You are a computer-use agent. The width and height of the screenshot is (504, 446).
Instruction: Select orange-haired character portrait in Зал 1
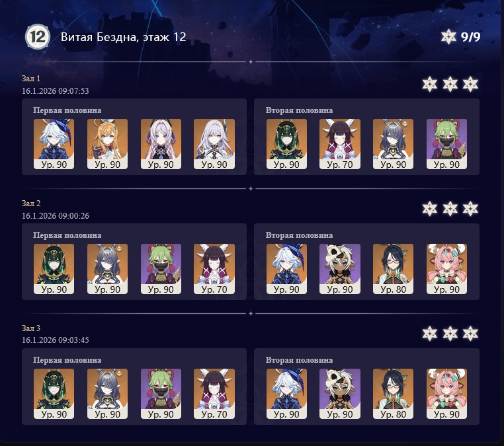click(x=107, y=144)
